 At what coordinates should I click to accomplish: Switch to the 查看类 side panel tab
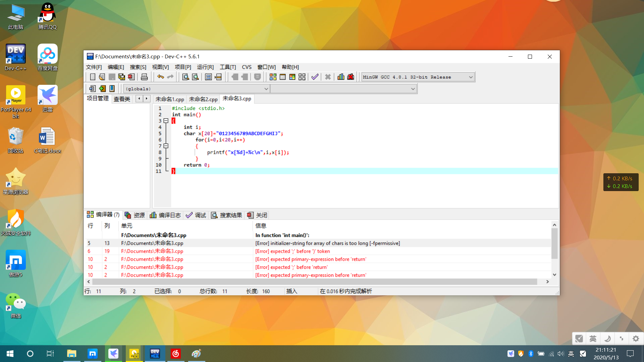click(122, 99)
